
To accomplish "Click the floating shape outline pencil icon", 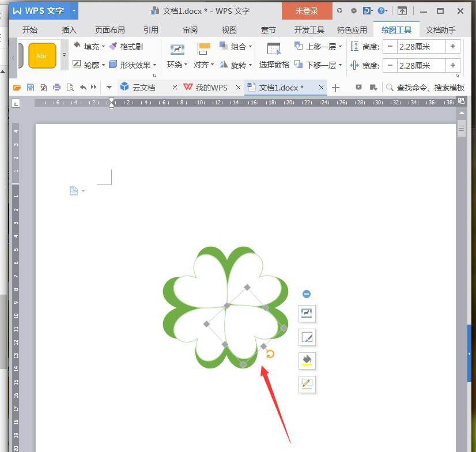I will click(x=307, y=385).
